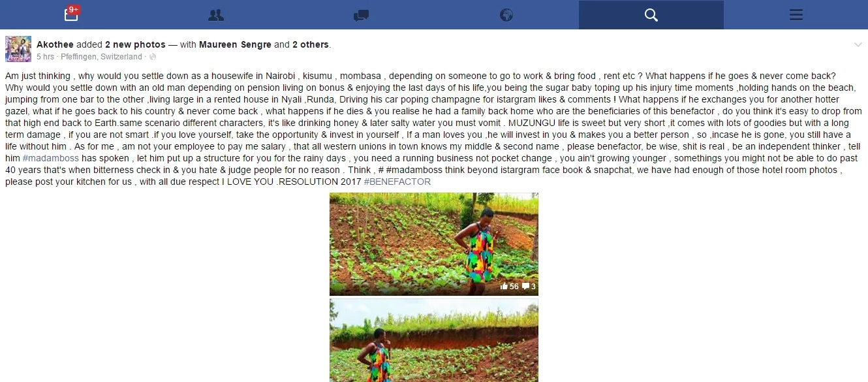Expand the post options chevron
Image resolution: width=868 pixels, height=382 pixels.
tap(858, 44)
